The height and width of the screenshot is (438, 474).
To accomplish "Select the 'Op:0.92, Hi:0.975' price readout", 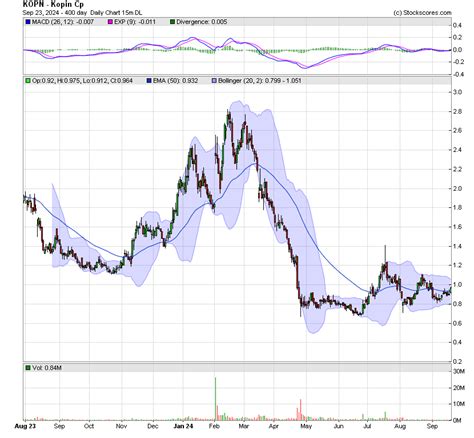I will [57, 81].
